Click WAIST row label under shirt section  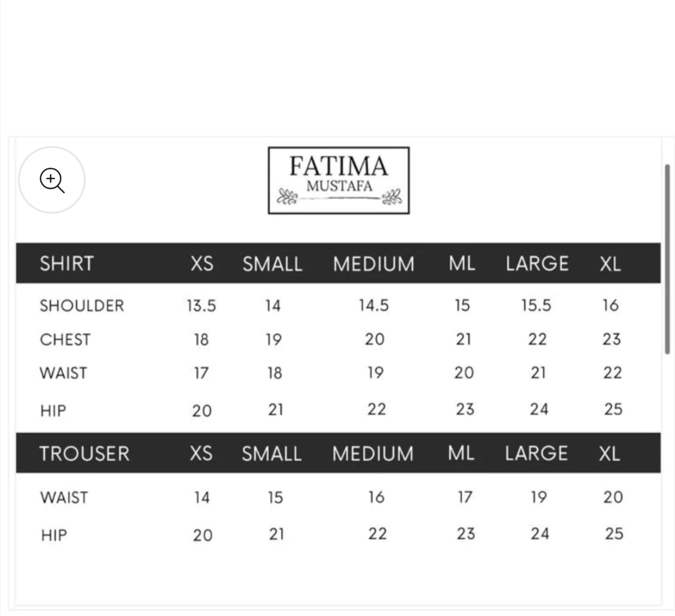click(63, 373)
